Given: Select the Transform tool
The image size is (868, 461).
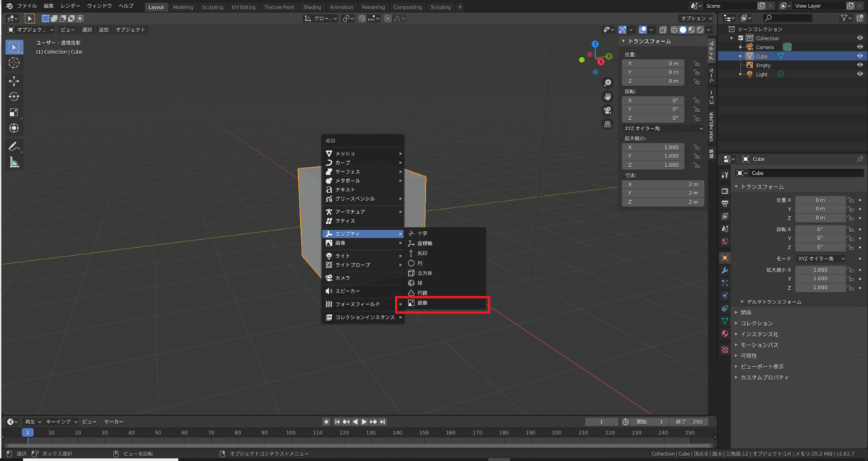Looking at the screenshot, I should pos(14,129).
